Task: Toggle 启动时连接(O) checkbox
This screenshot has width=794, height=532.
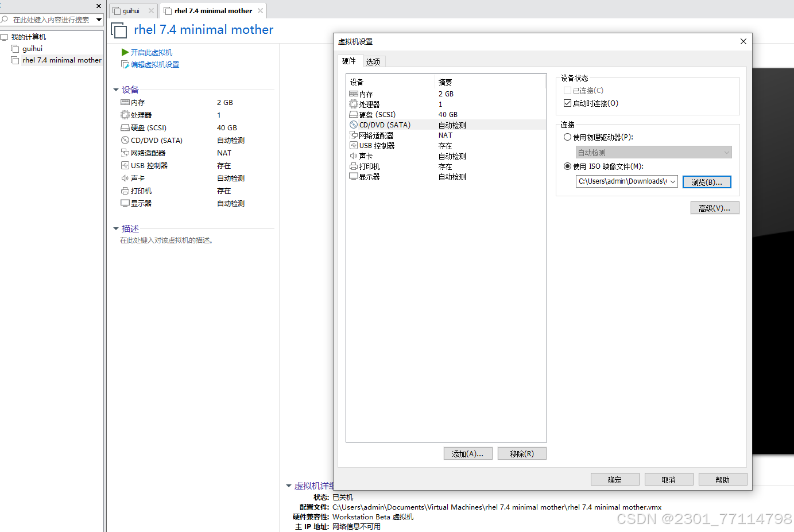Action: pos(567,103)
